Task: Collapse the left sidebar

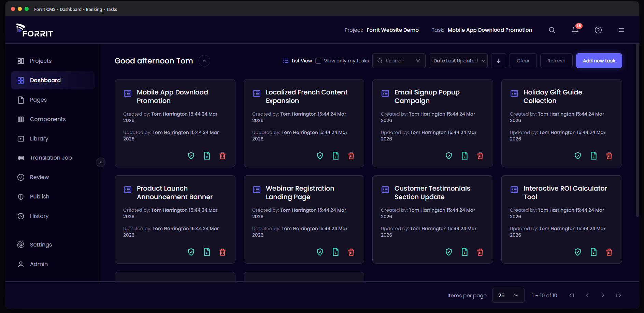Action: (x=101, y=162)
